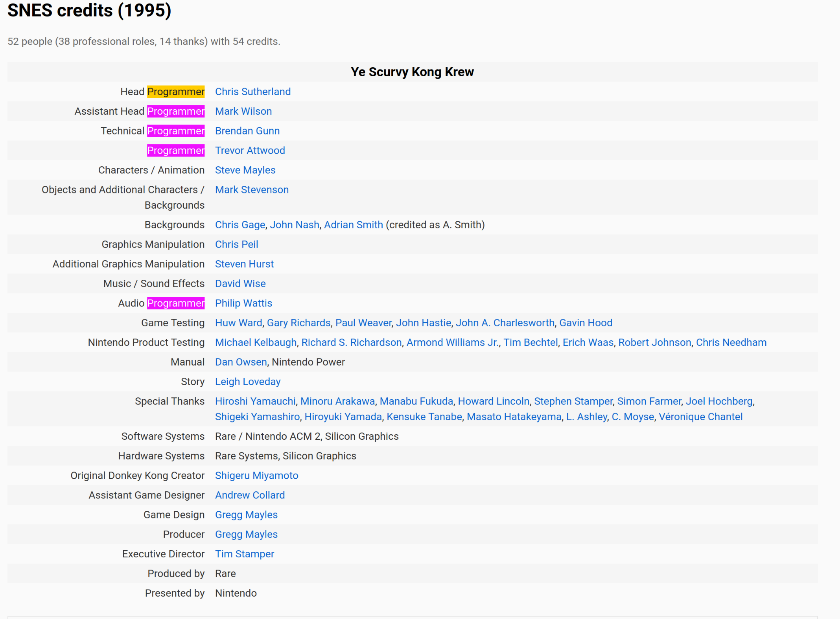
Task: Select the Mark Stevenson link
Action: (252, 190)
